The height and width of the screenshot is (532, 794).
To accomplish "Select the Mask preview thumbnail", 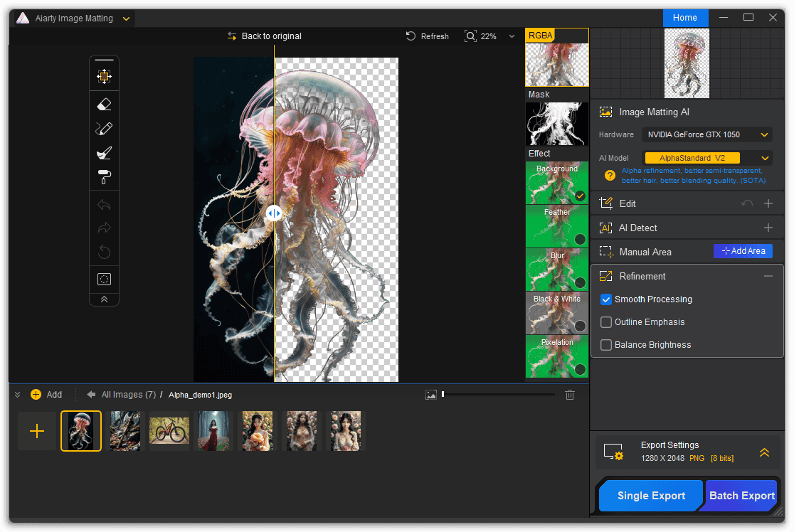I will (x=557, y=124).
